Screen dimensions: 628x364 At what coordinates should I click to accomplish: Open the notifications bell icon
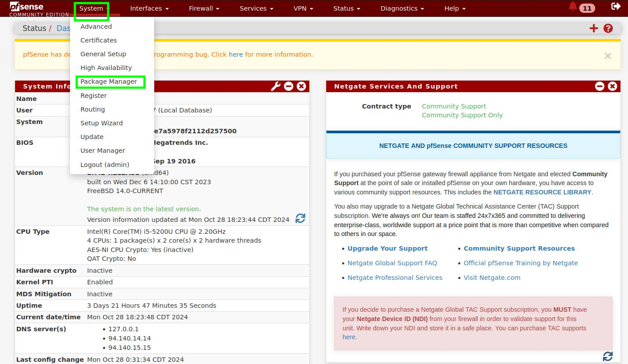click(573, 7)
